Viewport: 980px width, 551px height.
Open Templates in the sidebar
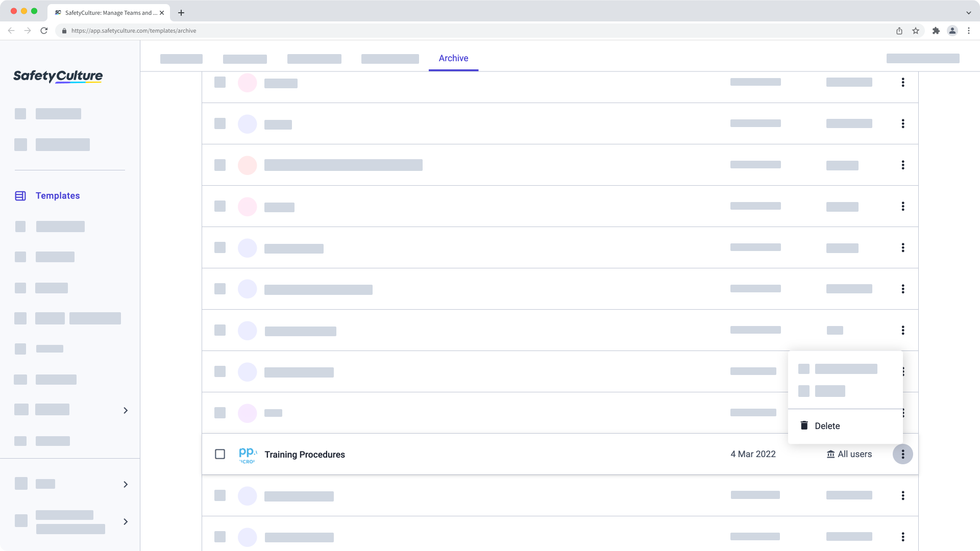pyautogui.click(x=58, y=196)
